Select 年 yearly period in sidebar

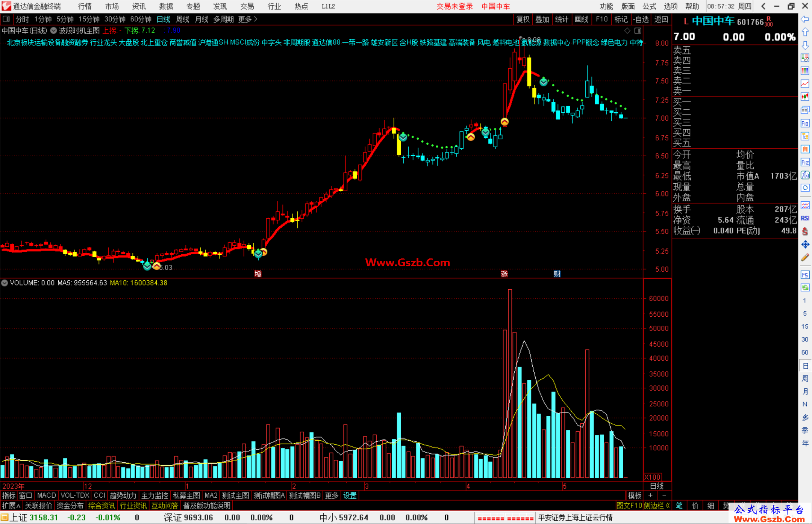click(805, 443)
